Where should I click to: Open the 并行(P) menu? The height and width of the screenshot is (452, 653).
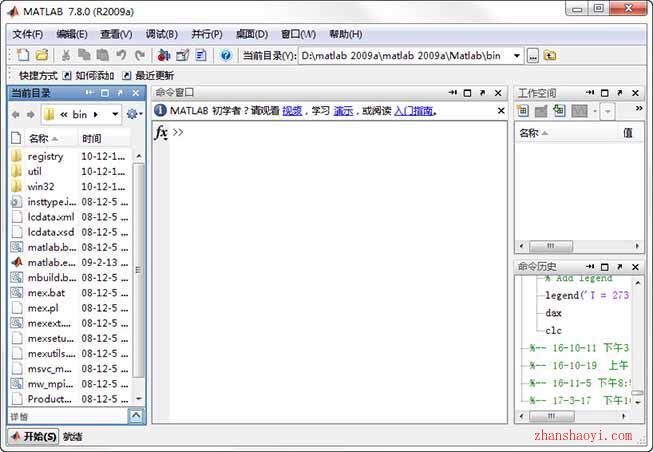207,34
